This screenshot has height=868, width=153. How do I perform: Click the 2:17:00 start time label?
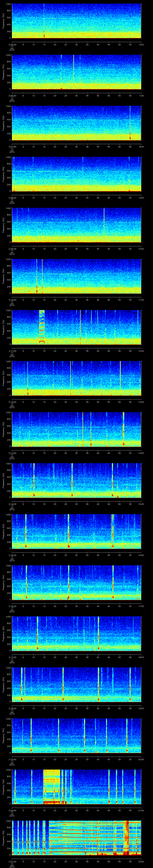pos(12,657)
